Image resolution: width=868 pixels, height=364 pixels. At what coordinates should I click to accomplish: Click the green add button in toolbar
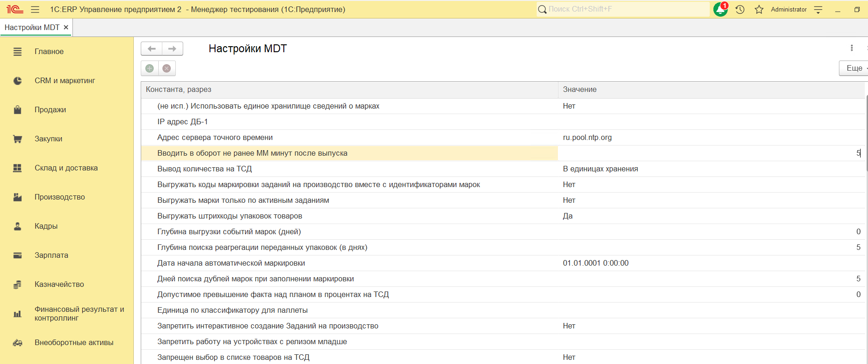coord(150,68)
